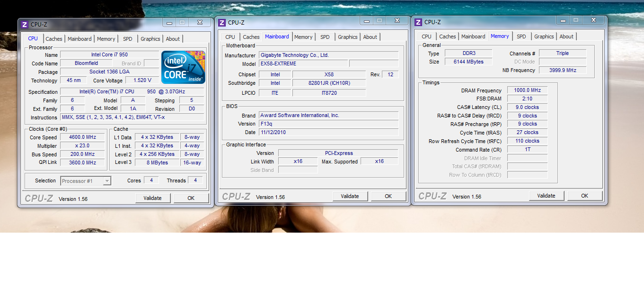Click the Code Name value 'Bloomfield'

(x=86, y=63)
